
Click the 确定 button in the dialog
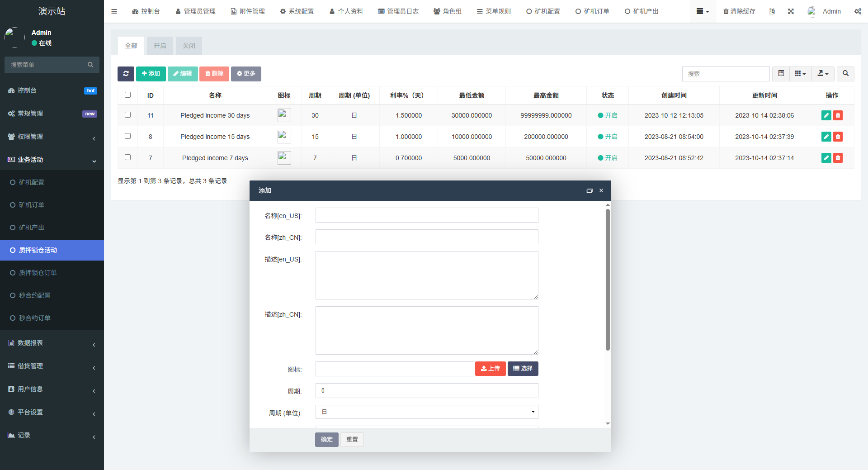(x=326, y=439)
